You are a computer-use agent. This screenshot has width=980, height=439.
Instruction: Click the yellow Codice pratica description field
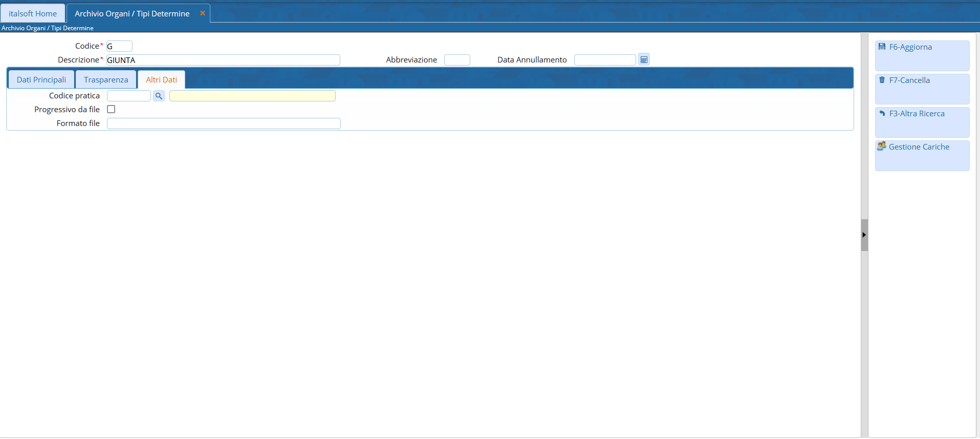(252, 96)
